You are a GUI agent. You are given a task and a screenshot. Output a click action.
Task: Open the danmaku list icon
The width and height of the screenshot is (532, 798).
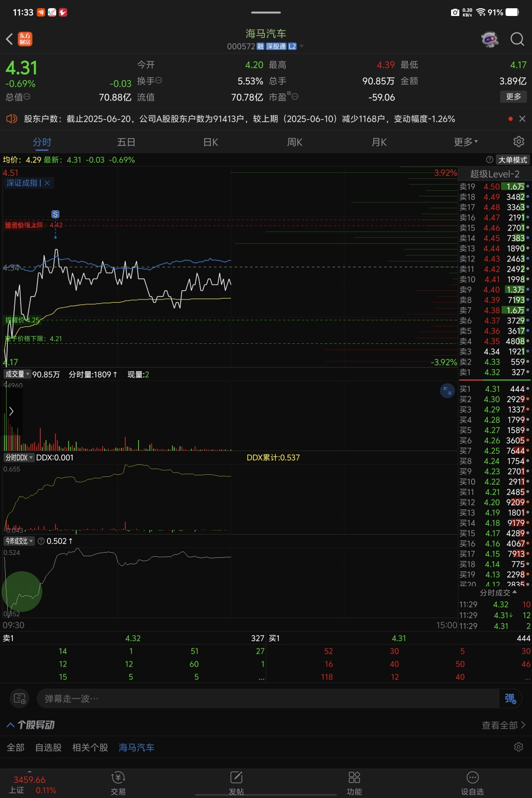point(20,699)
